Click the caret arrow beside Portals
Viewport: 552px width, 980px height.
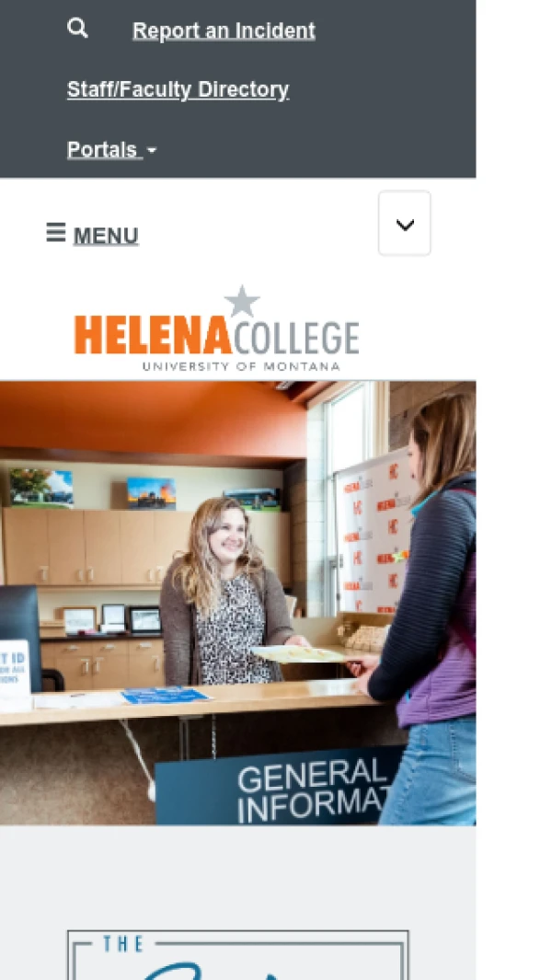[x=152, y=151]
